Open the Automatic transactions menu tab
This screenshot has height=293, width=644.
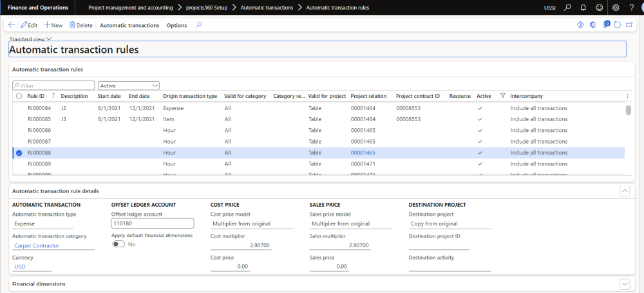tap(129, 25)
